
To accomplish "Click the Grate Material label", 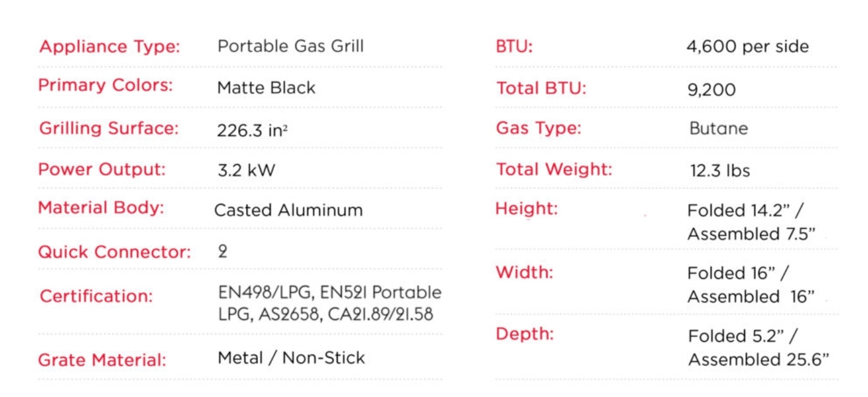I will tap(102, 360).
